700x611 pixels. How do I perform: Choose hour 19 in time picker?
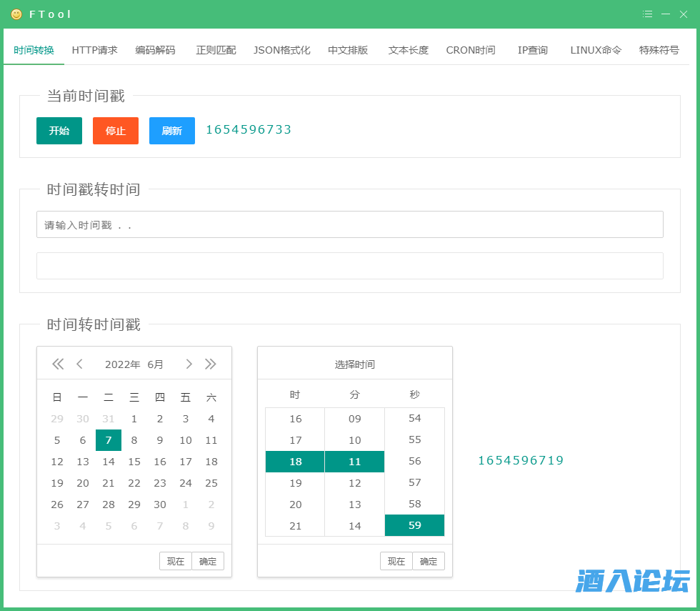295,483
